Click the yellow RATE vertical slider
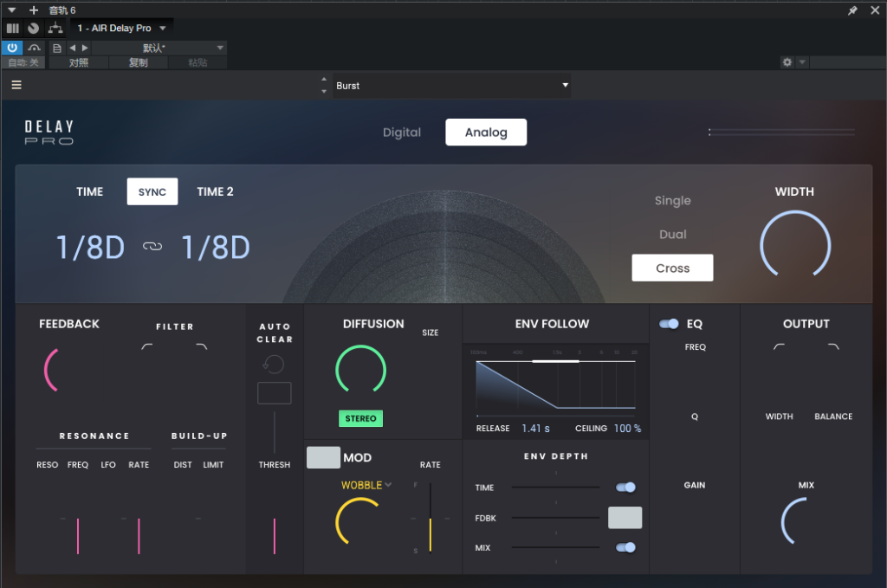Image resolution: width=887 pixels, height=588 pixels. pyautogui.click(x=430, y=517)
